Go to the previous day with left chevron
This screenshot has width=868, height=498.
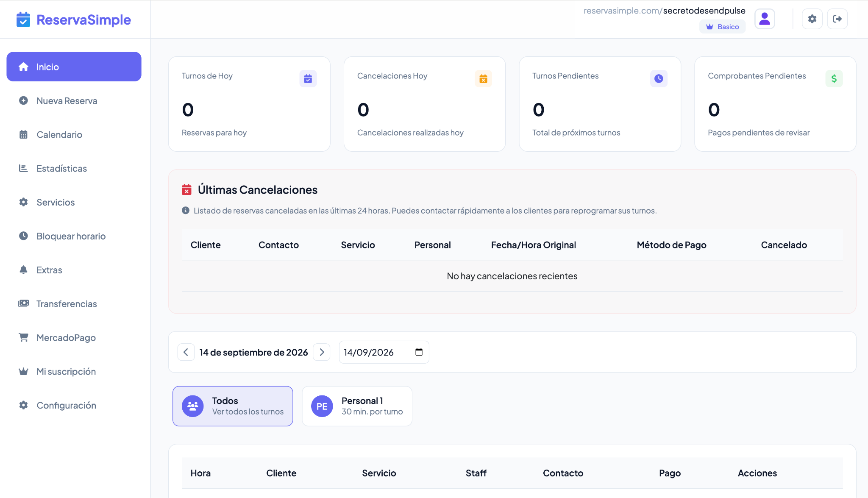186,352
